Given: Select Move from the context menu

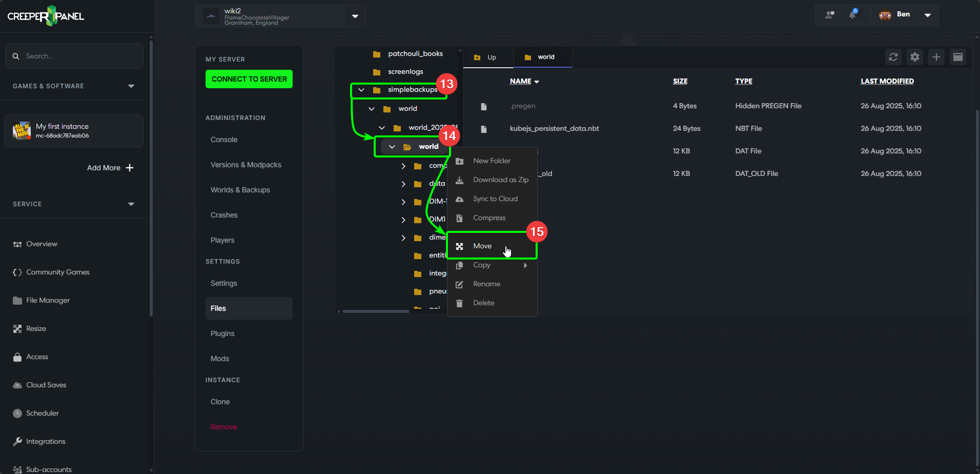Looking at the screenshot, I should click(x=482, y=246).
